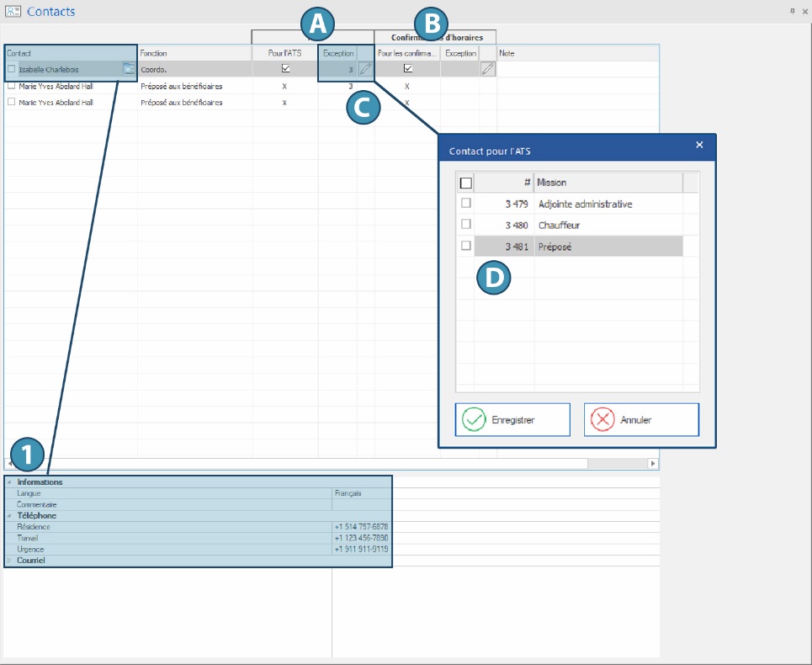The image size is (812, 665).
Task: Toggle Pour l'ATS checkbox for Isabelle
Action: (285, 69)
